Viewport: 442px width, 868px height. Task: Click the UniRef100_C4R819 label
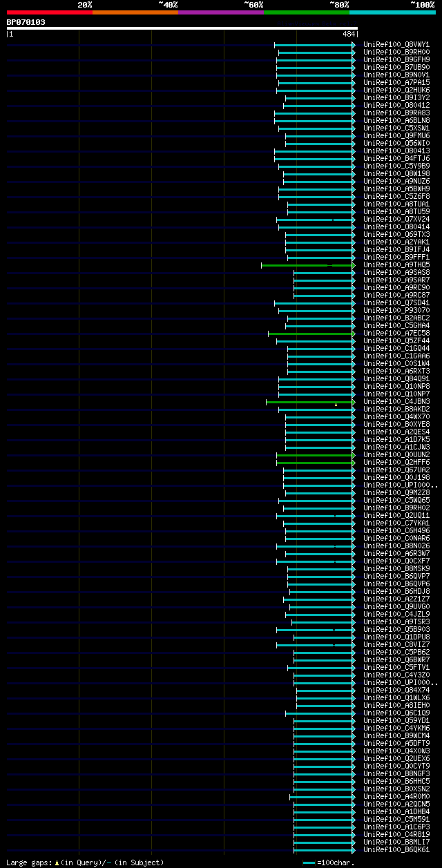[396, 834]
